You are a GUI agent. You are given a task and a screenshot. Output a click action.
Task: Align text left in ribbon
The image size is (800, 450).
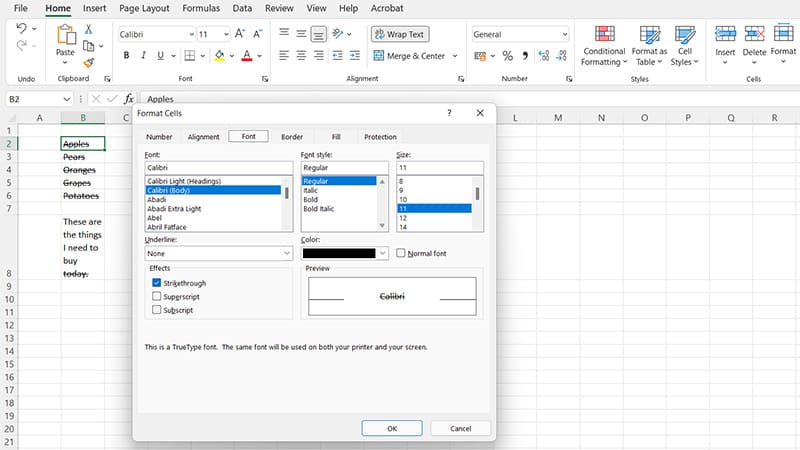click(284, 55)
